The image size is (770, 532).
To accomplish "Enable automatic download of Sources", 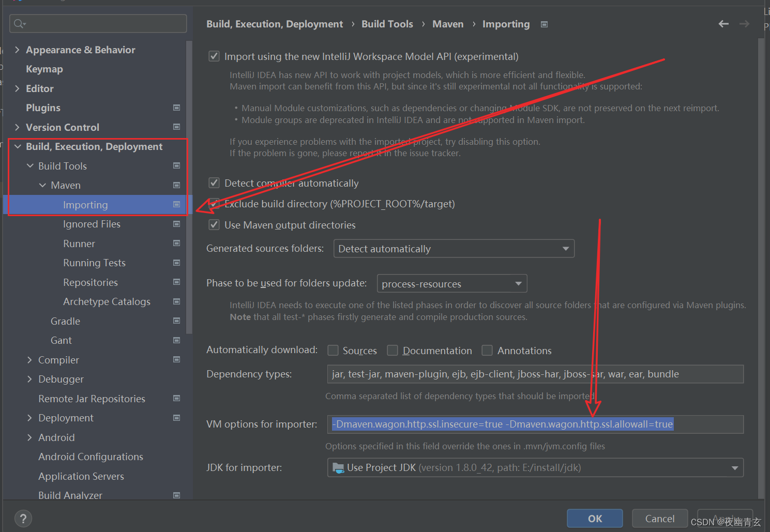I will tap(333, 350).
